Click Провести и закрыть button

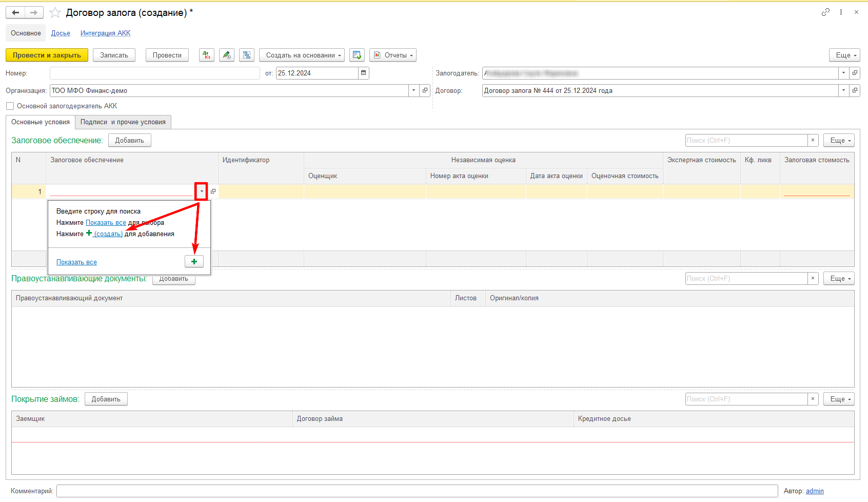click(x=47, y=55)
